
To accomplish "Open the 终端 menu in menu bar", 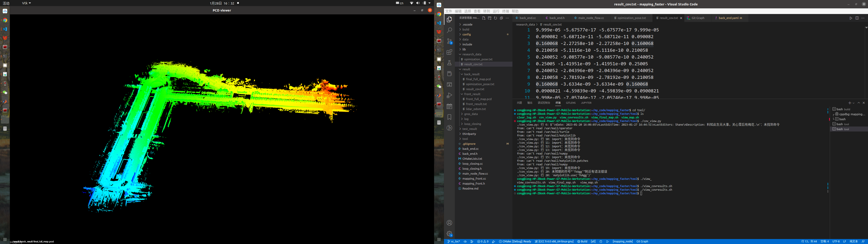I will pos(505,11).
